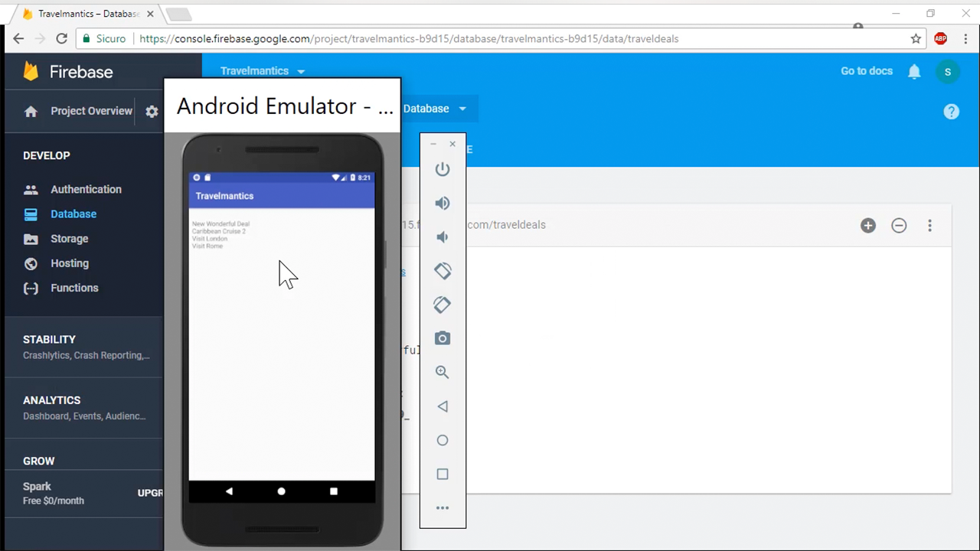The height and width of the screenshot is (551, 980).
Task: Expand the Analytics section
Action: point(84,407)
